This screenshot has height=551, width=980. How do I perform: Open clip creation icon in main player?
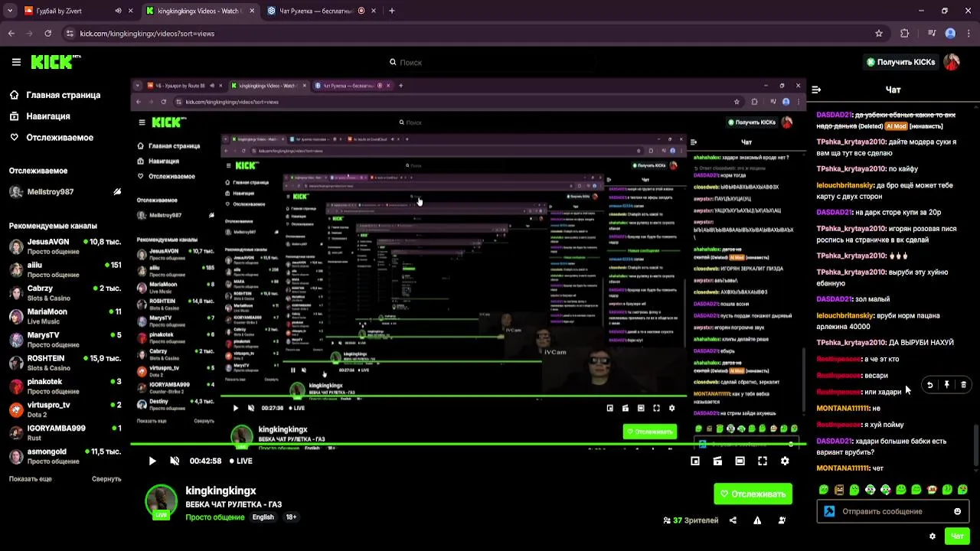point(717,461)
